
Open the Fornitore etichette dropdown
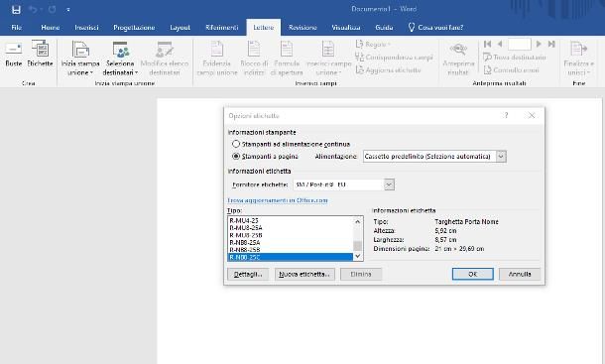(x=389, y=184)
